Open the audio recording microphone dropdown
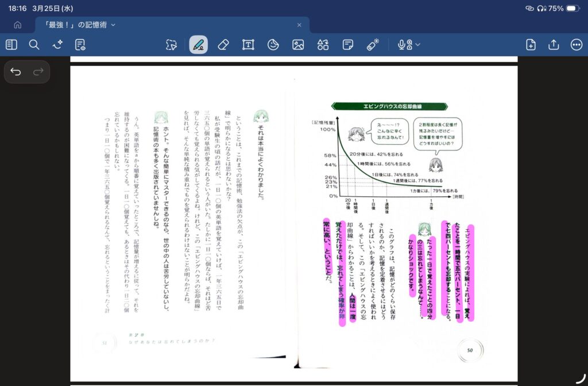 409,45
